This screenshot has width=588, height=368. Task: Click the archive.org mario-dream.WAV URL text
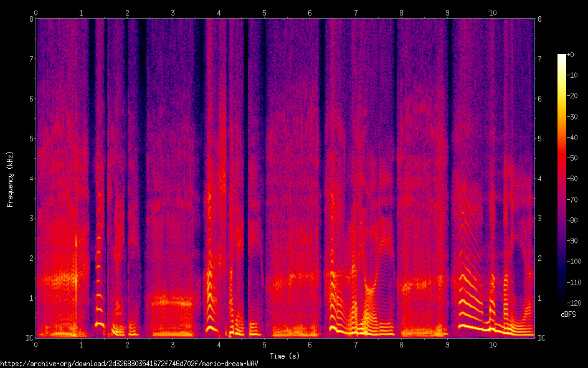pyautogui.click(x=129, y=364)
